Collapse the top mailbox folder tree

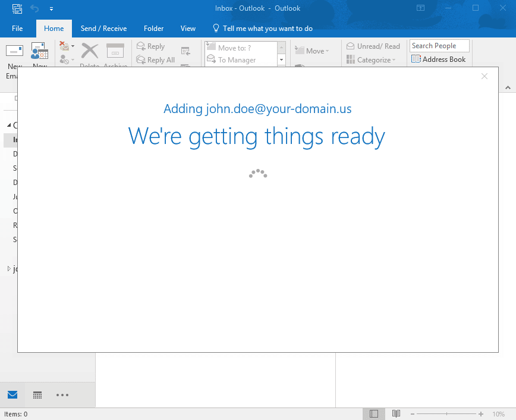(x=9, y=125)
